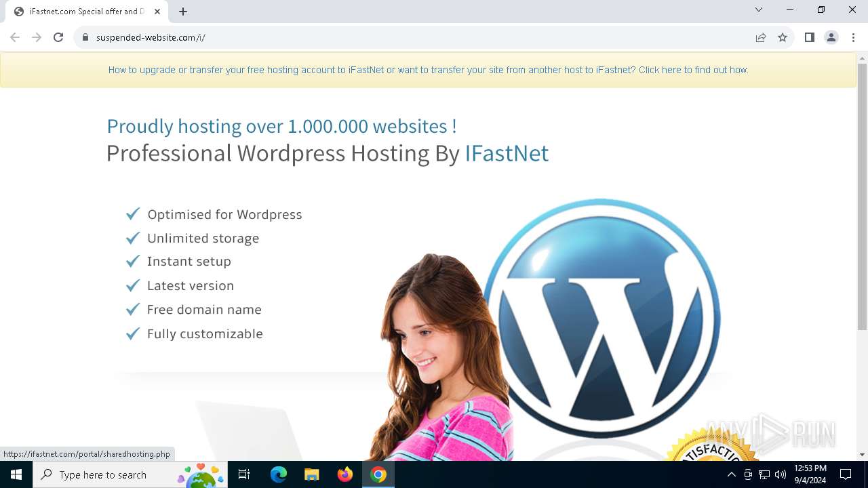Open Task View on taskbar
The image size is (868, 488).
click(x=244, y=474)
